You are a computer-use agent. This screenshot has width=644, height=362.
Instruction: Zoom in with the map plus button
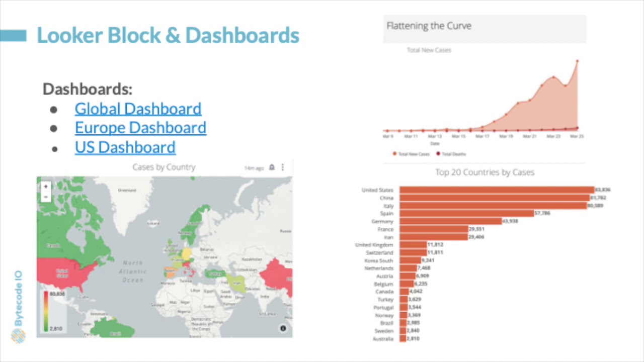46,186
